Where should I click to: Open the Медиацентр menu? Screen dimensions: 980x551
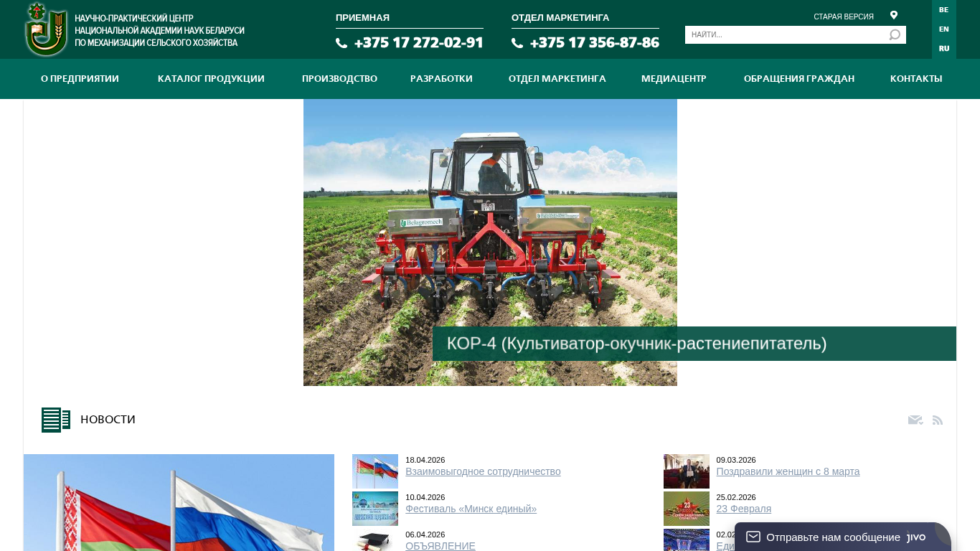click(674, 79)
